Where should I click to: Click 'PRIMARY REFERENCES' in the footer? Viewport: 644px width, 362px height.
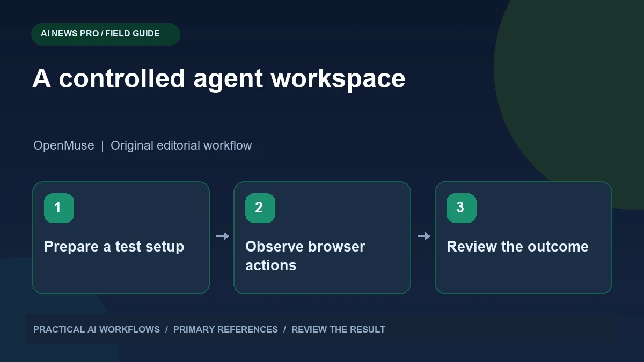click(225, 329)
